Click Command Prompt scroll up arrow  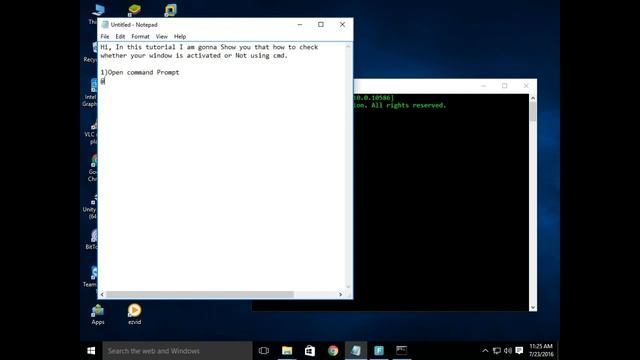533,98
